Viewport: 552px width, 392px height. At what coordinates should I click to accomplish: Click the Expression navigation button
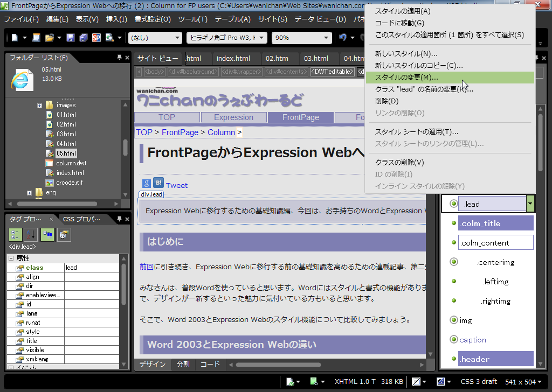233,117
